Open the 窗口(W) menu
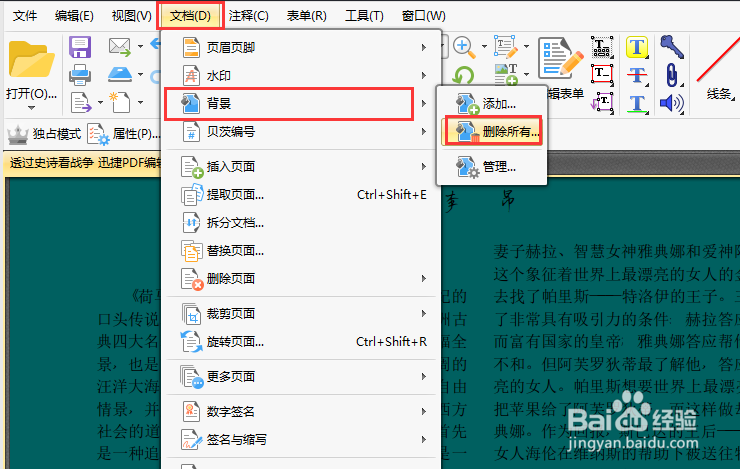 (x=423, y=16)
